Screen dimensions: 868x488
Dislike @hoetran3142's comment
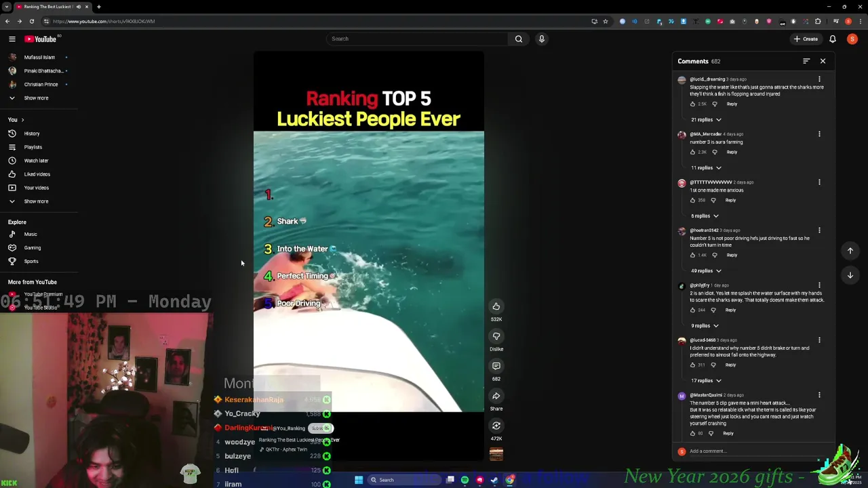tap(715, 255)
